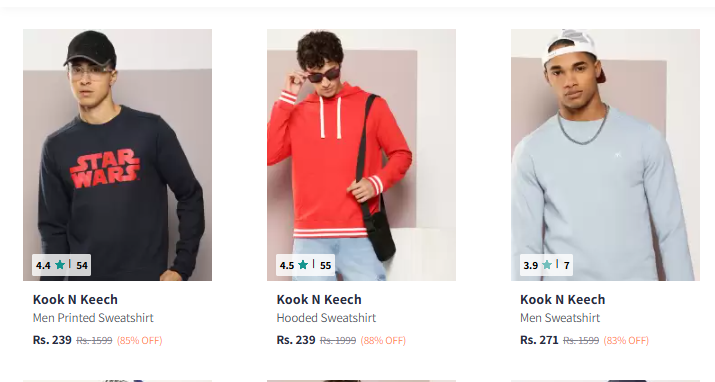Select the Men Printed Sweatshirt title
The width and height of the screenshot is (715, 382).
point(93,318)
